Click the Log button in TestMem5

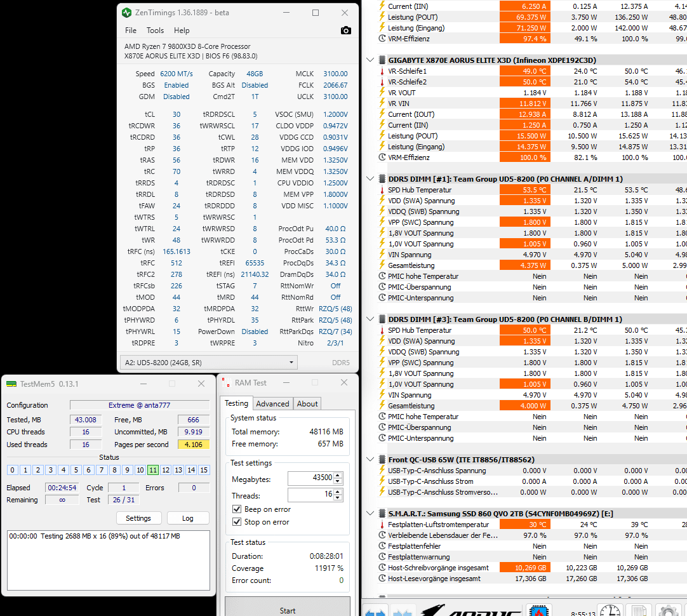click(187, 518)
